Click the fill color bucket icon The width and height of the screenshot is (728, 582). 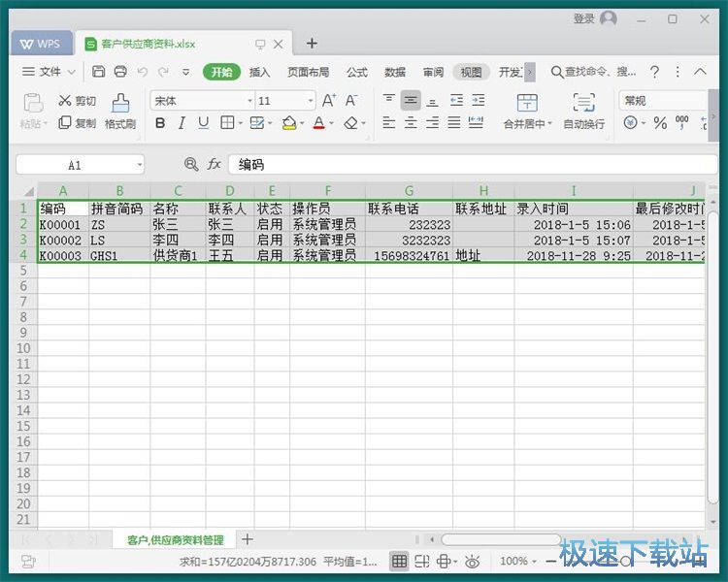(289, 123)
